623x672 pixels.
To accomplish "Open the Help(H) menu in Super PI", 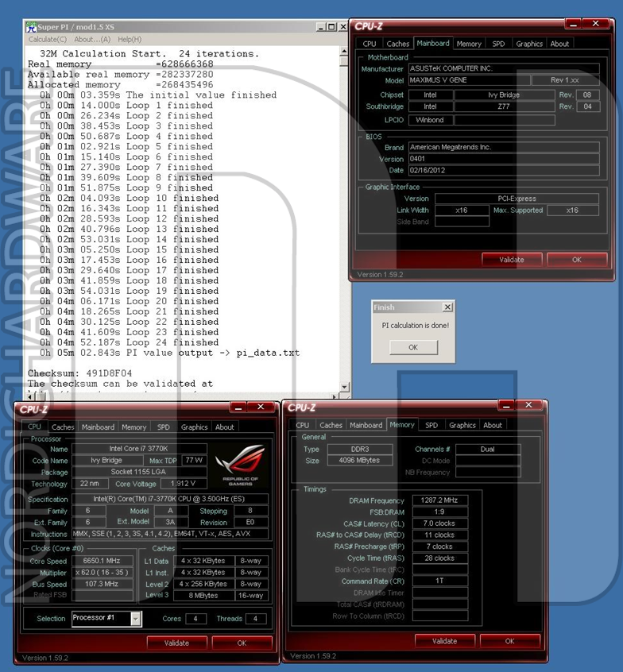I will (x=130, y=39).
